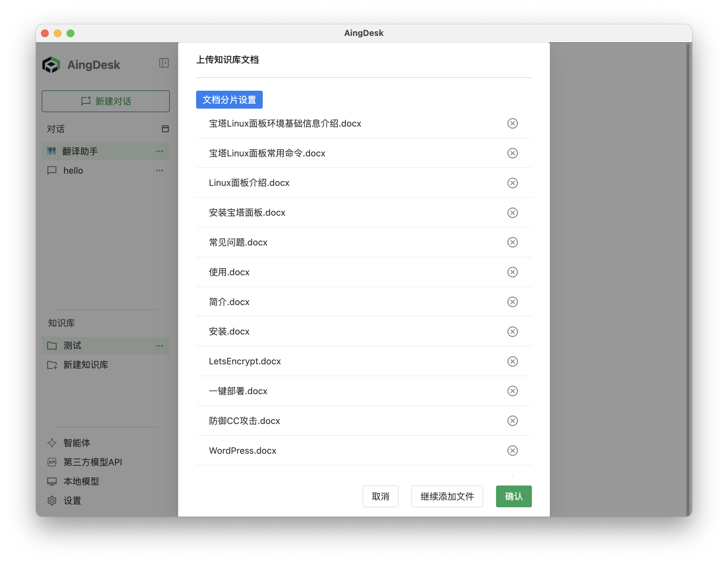Remove WordPress.docx from upload list

tap(512, 450)
